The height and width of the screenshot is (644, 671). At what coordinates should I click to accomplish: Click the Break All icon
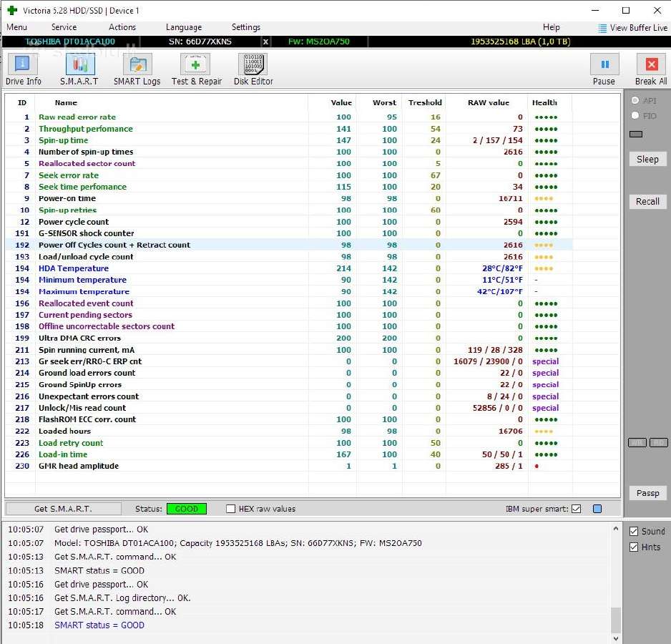651,64
